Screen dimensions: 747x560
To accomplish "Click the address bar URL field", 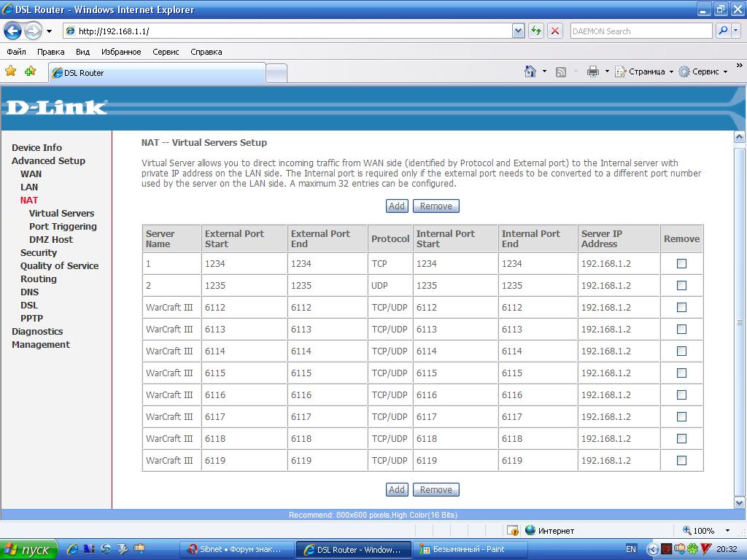I will tap(287, 31).
